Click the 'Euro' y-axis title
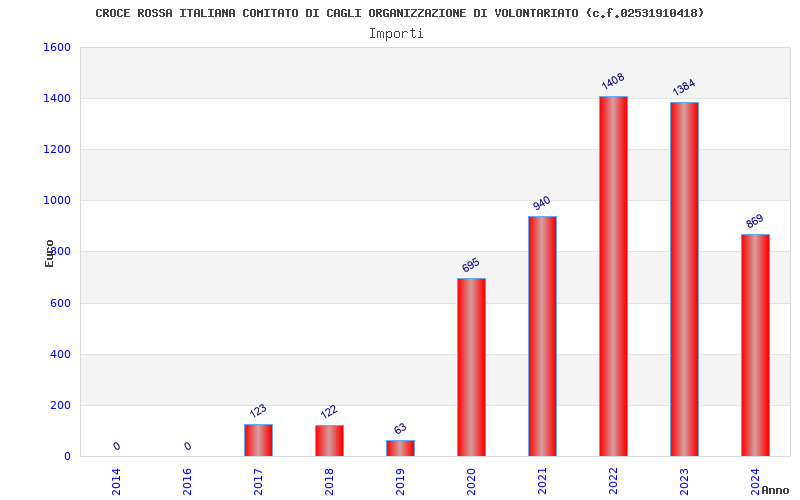This screenshot has width=800, height=500. point(49,253)
